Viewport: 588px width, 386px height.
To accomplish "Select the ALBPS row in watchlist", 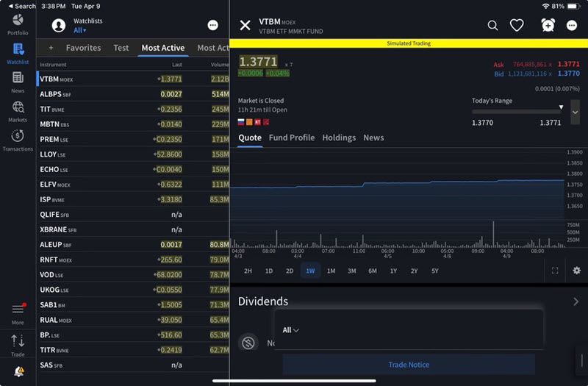I will tap(133, 94).
